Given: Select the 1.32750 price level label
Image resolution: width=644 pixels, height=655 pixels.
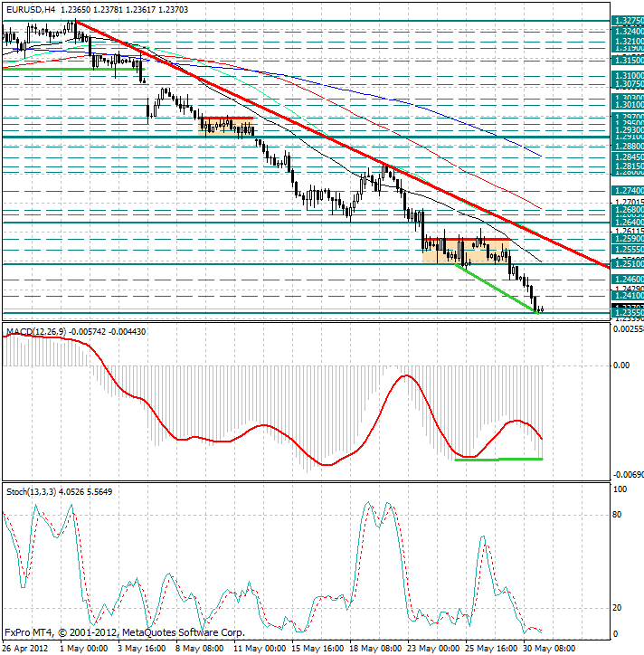Looking at the screenshot, I should [628, 21].
